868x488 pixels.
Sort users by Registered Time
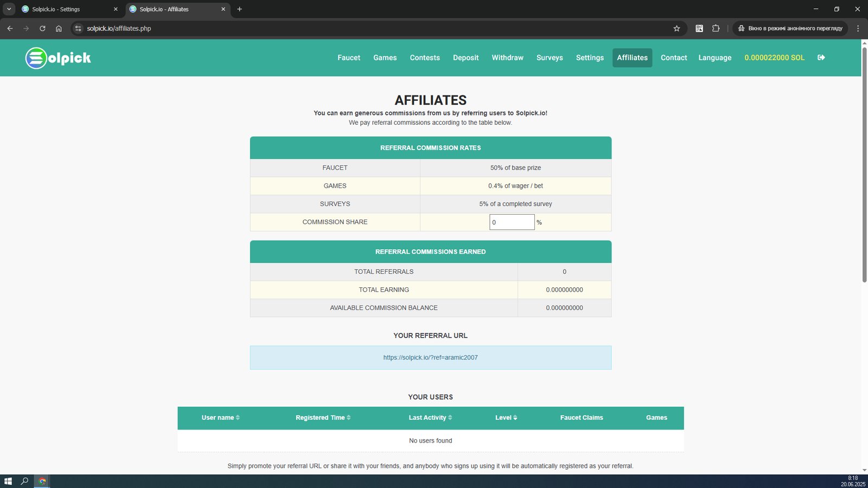tap(323, 418)
